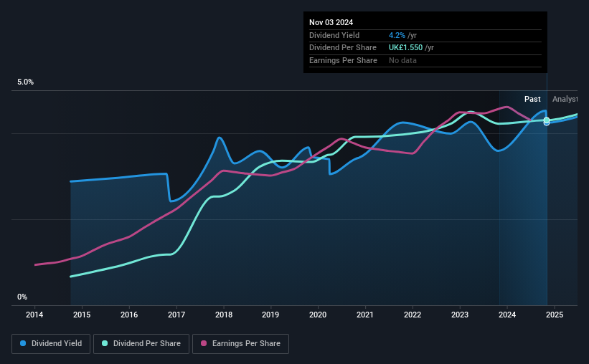Click the blue Dividend Yield legend dot
The width and height of the screenshot is (589, 364).
(x=23, y=343)
